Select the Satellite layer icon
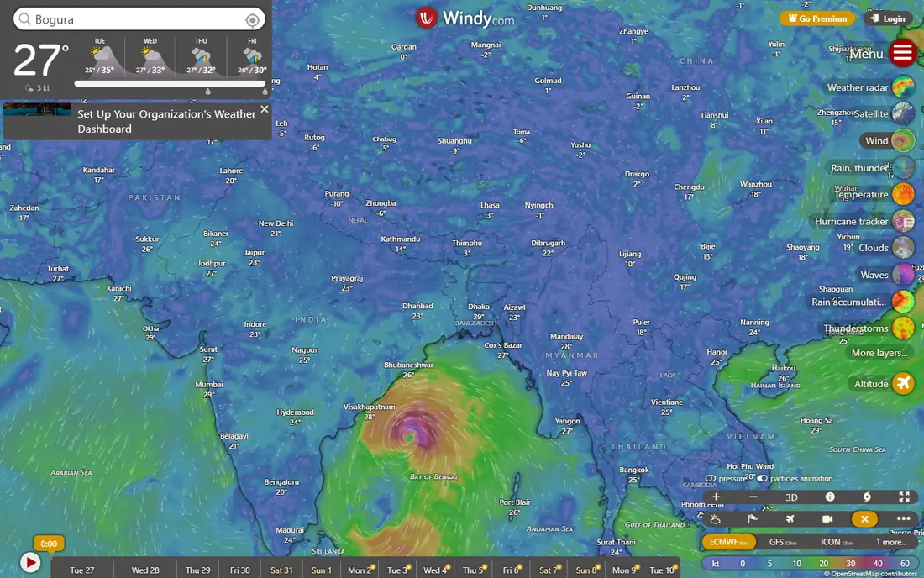Screen dimensions: 924x578 tap(903, 113)
